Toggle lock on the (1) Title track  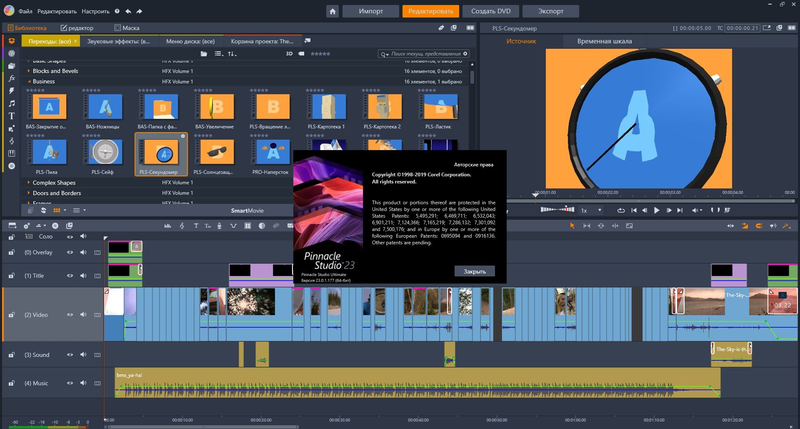coord(12,275)
